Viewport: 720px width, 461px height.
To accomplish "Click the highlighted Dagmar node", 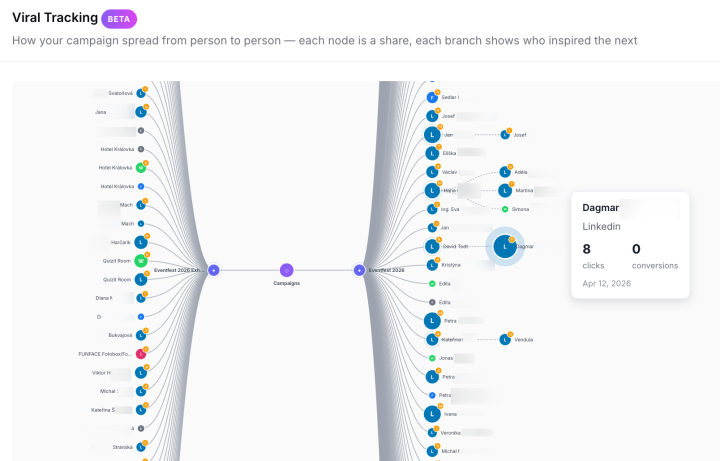I will pyautogui.click(x=505, y=246).
